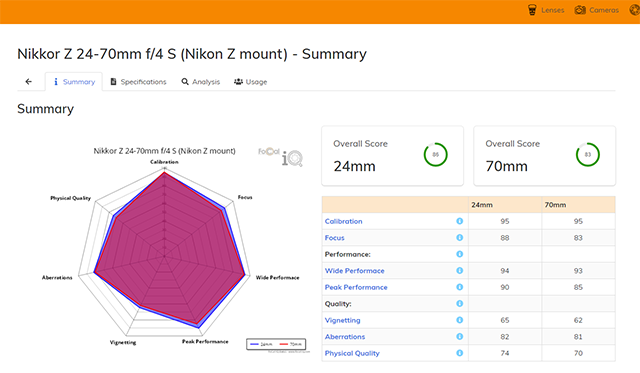Open the Lenses section icon

532,10
